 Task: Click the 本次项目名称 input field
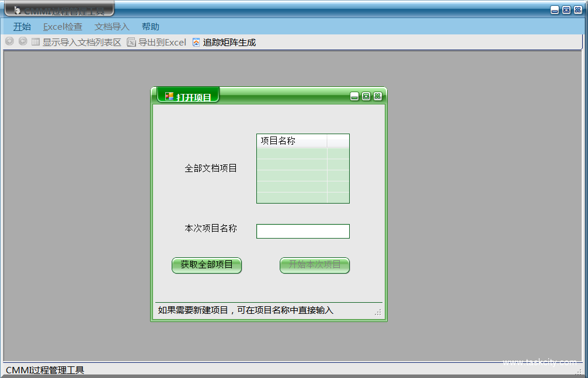[302, 231]
